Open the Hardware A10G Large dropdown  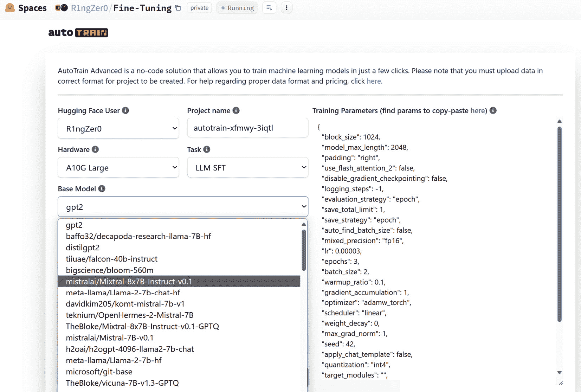(x=118, y=167)
